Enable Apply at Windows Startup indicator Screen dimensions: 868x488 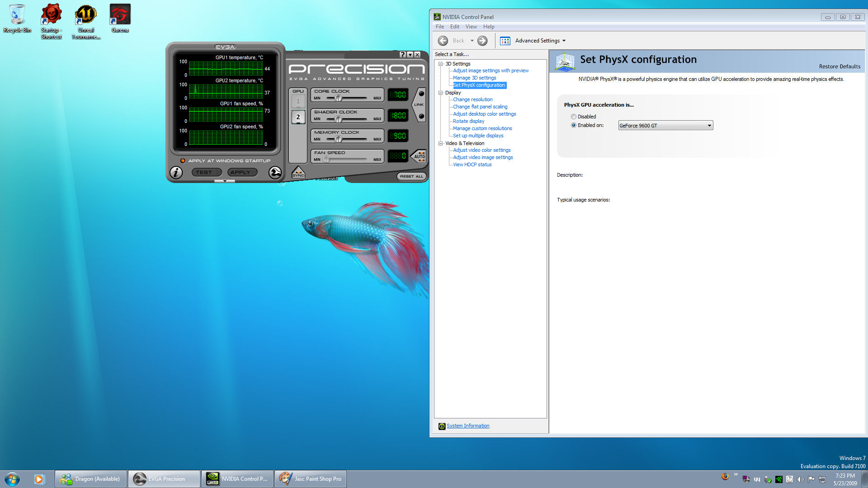tap(183, 161)
